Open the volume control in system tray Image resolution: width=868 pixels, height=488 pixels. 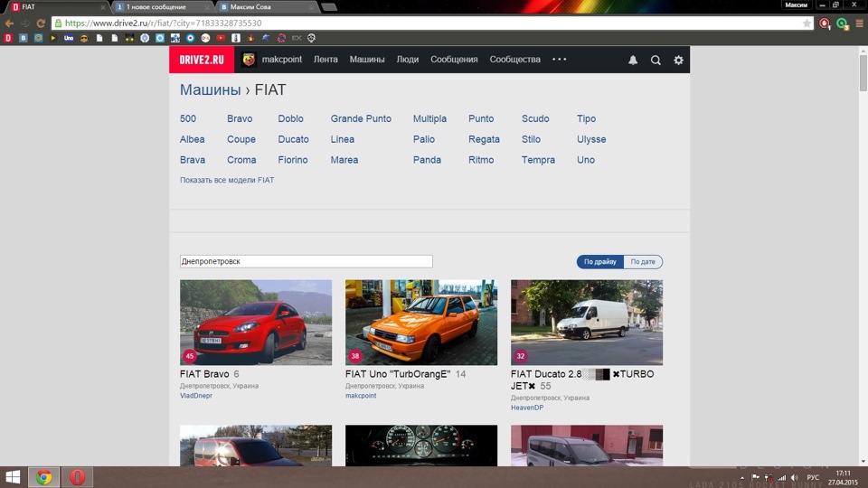(x=795, y=477)
